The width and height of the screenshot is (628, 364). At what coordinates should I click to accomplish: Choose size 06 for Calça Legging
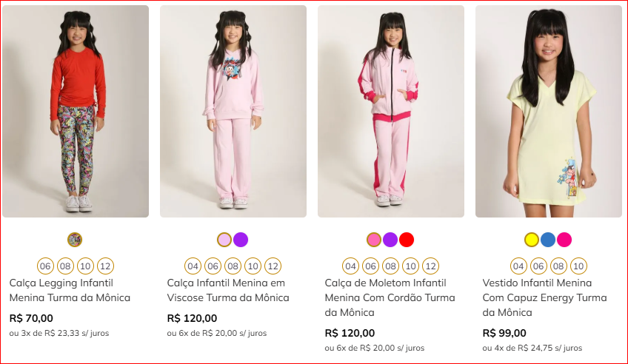pos(45,266)
